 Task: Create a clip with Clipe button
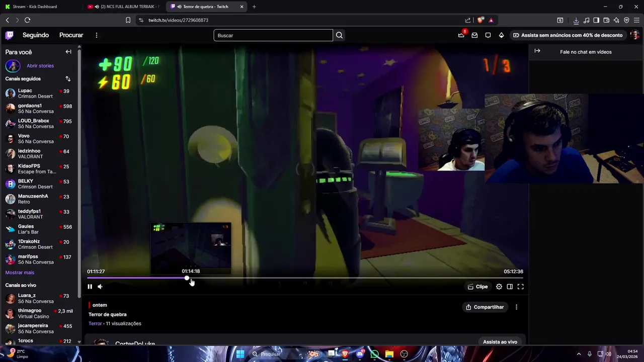point(477,287)
